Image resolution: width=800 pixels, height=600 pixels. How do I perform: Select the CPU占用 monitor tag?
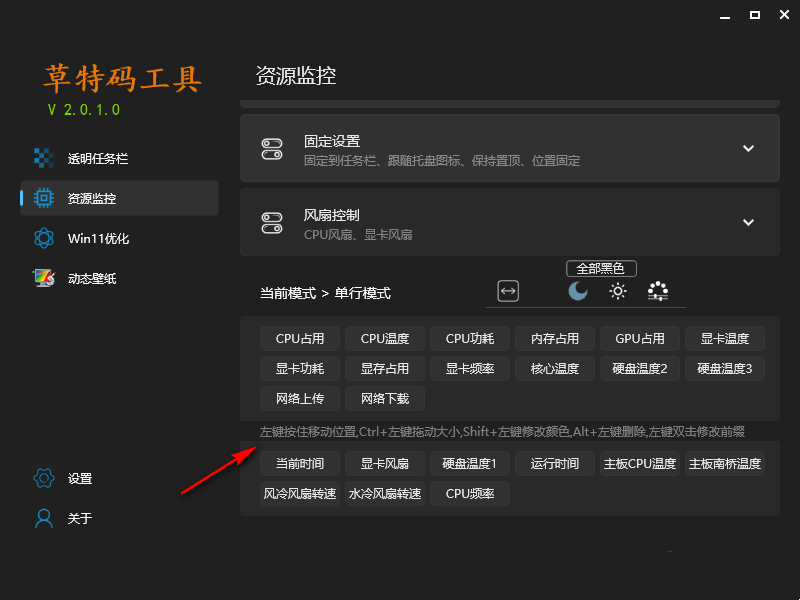299,338
